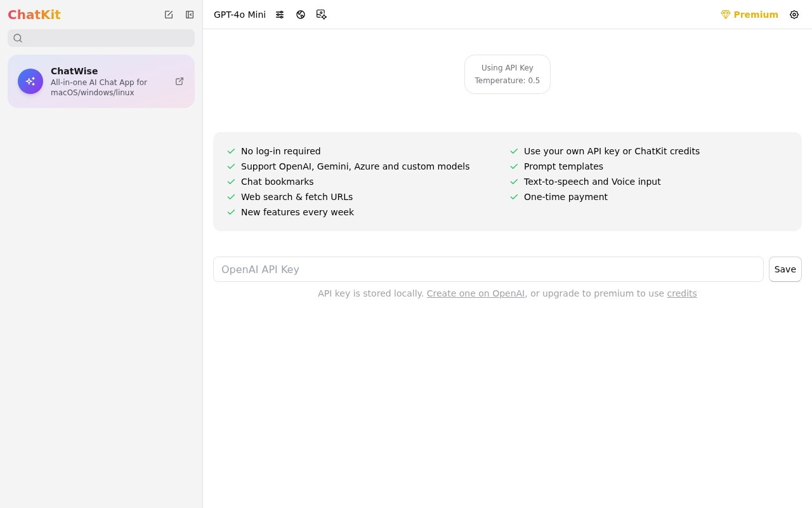This screenshot has height=508, width=812.
Task: Click the ChatWise sparkle avatar
Action: pos(30,81)
